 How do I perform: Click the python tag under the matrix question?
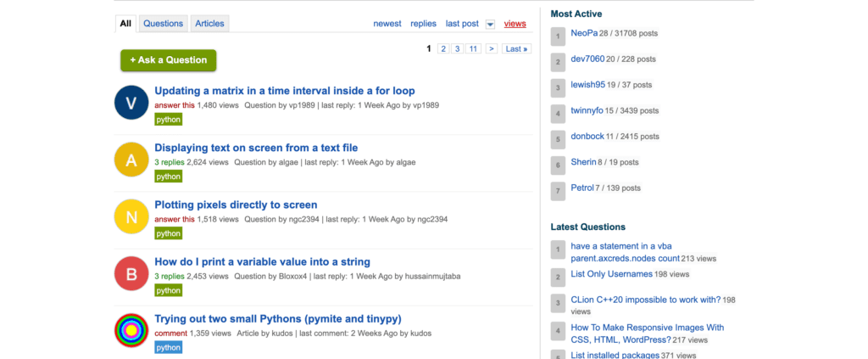tap(168, 120)
